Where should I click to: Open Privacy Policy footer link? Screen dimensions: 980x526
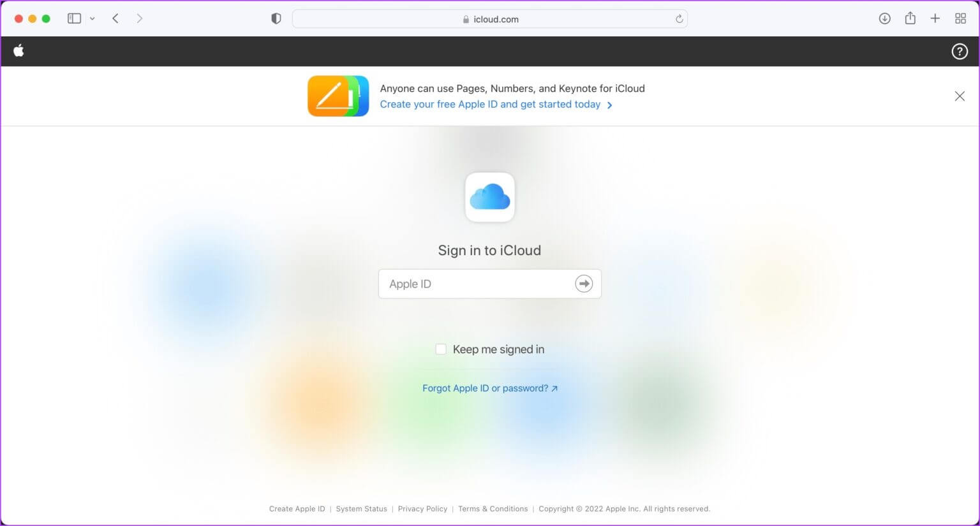pos(422,509)
